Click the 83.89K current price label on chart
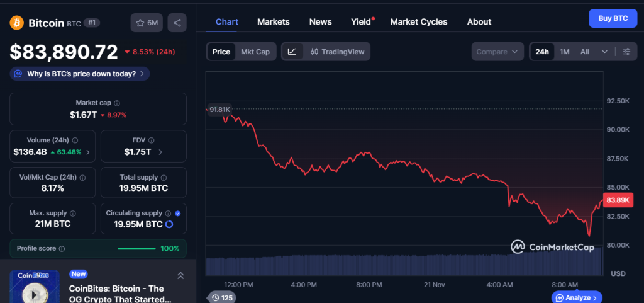This screenshot has width=644, height=303. [618, 200]
